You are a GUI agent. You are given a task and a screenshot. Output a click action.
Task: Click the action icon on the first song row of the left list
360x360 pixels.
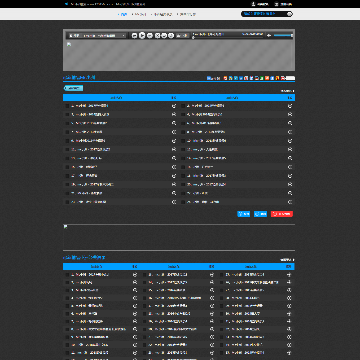pyautogui.click(x=174, y=106)
